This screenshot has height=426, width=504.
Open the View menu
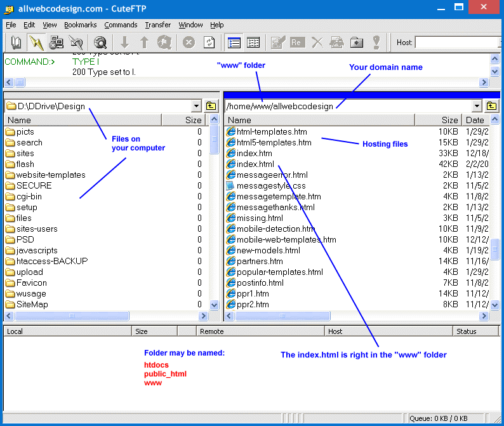pyautogui.click(x=50, y=25)
